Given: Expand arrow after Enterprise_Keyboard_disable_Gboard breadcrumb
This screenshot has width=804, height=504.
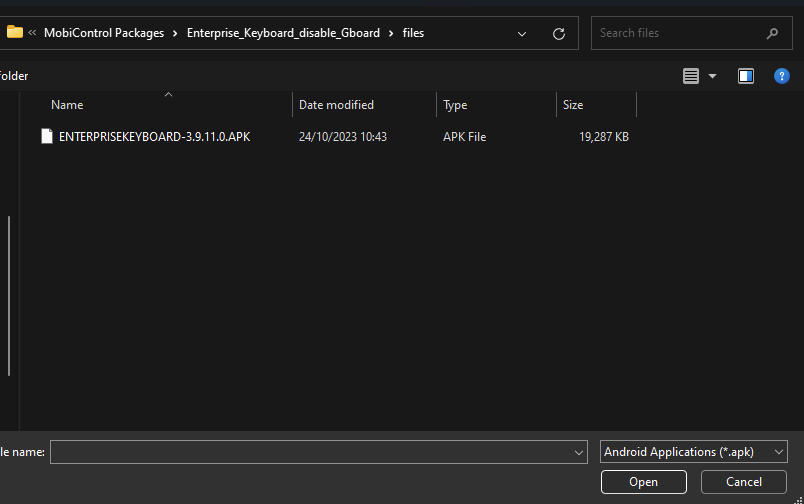Looking at the screenshot, I should 391,33.
